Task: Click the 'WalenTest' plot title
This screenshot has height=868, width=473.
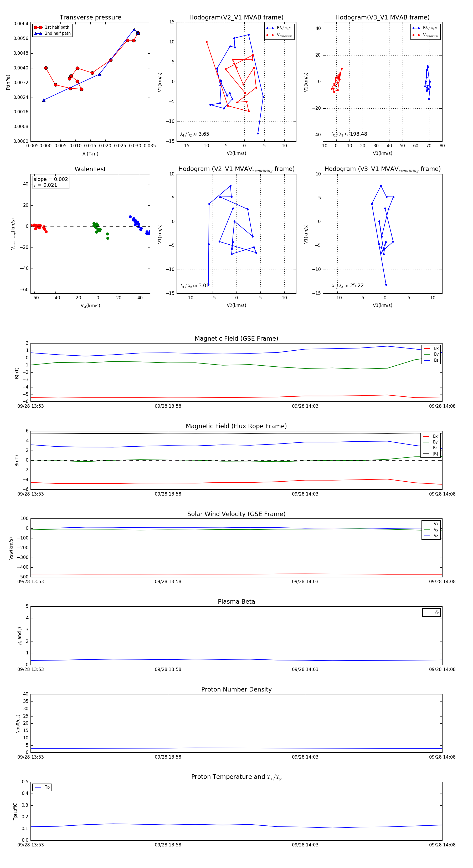Action: point(90,169)
